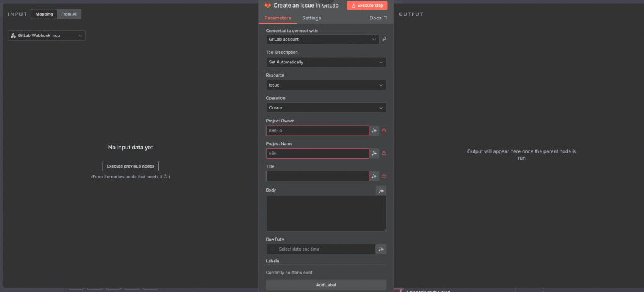This screenshot has width=644, height=292.
Task: Click the AI sparkle icon above the Body field
Action: point(381,191)
